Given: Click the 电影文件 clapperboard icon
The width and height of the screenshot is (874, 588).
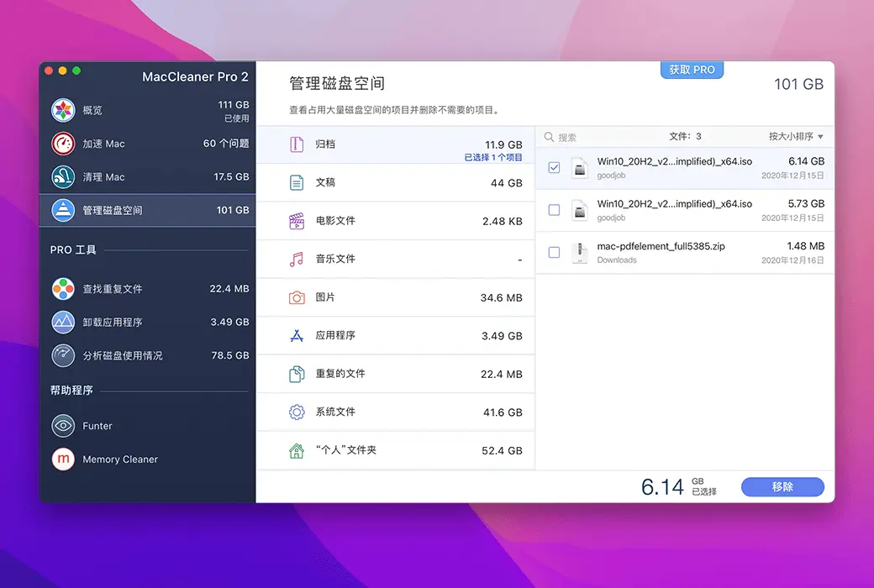Looking at the screenshot, I should (297, 221).
